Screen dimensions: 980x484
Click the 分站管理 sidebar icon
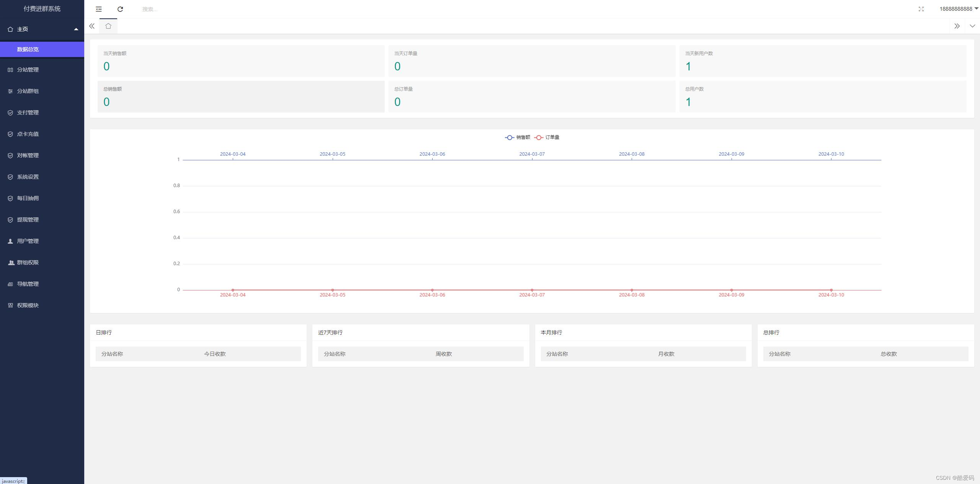click(10, 70)
